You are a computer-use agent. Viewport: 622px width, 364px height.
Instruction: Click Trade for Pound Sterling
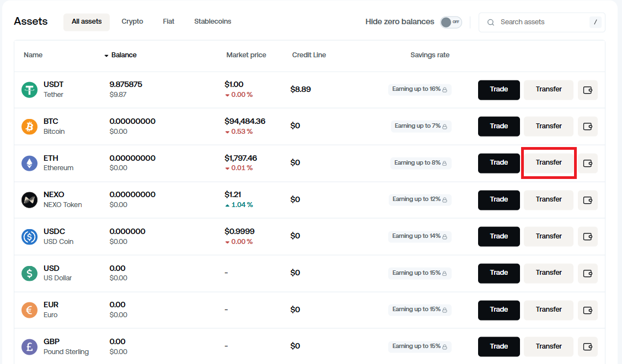tap(498, 346)
